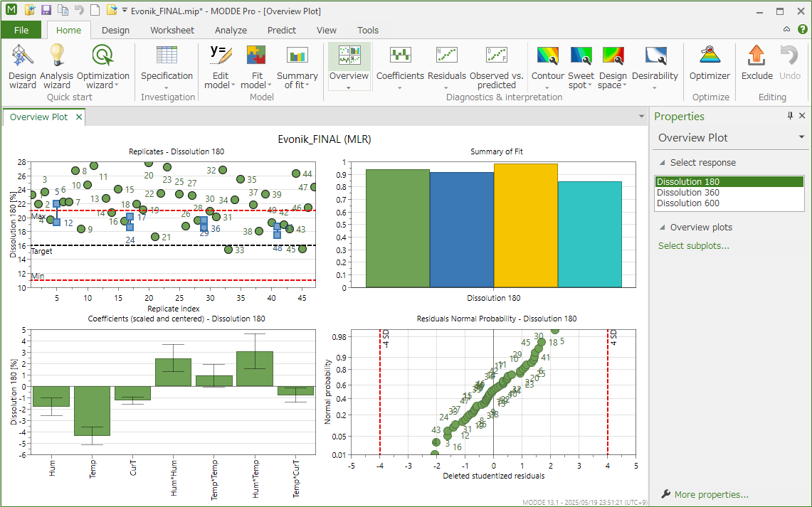The image size is (812, 507).
Task: Select Dissolution 360 in response list
Action: click(x=729, y=193)
